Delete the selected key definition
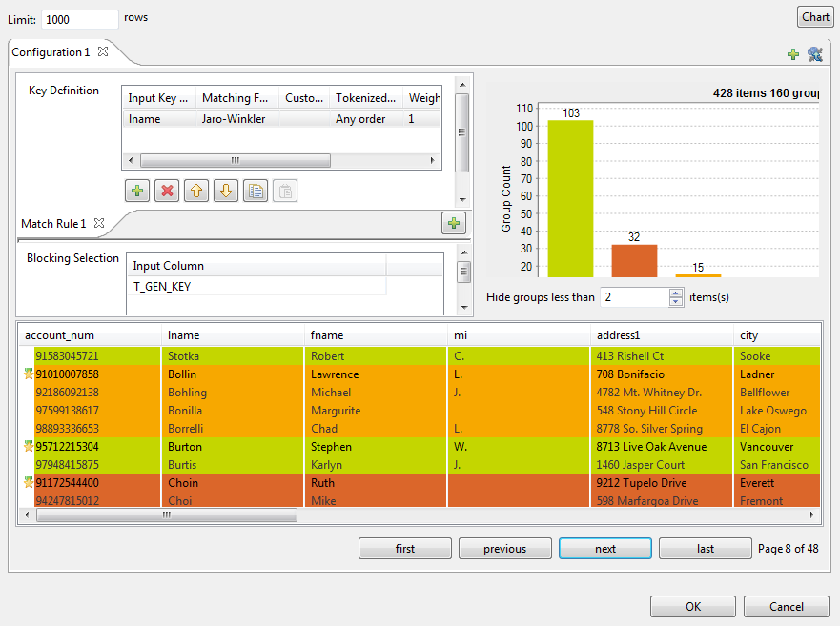The width and height of the screenshot is (840, 626). point(167,191)
